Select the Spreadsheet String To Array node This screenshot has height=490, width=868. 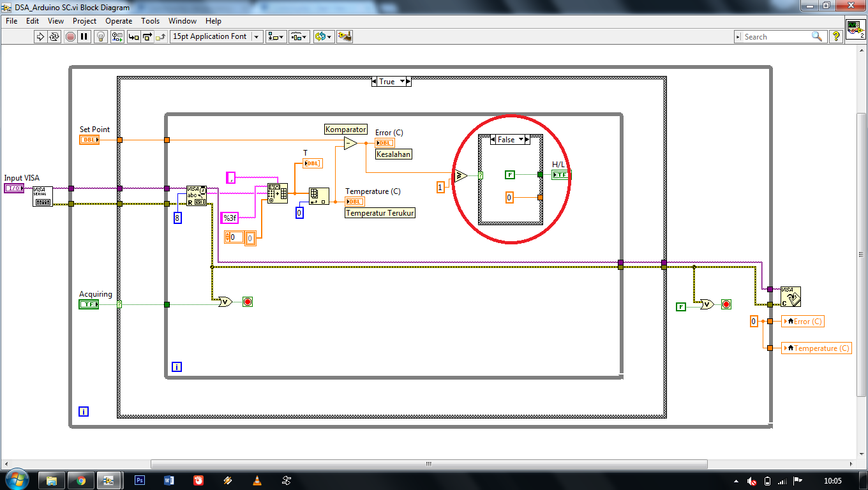click(x=278, y=193)
